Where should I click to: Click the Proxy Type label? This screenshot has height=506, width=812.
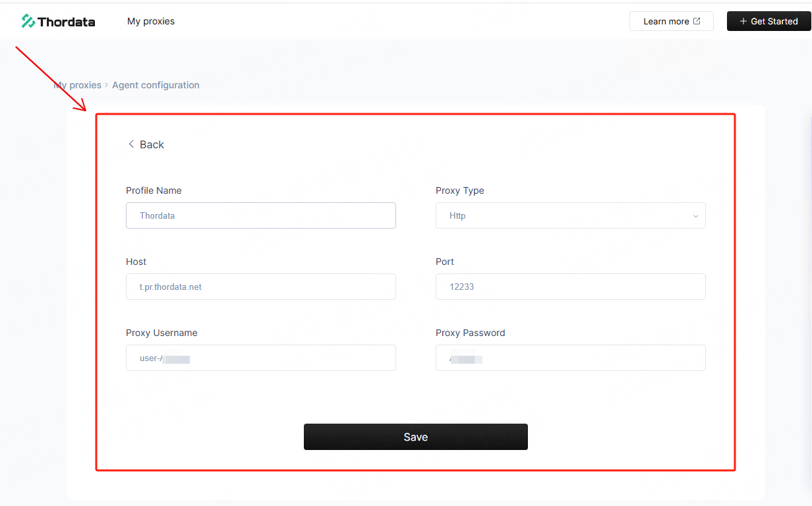coord(460,190)
